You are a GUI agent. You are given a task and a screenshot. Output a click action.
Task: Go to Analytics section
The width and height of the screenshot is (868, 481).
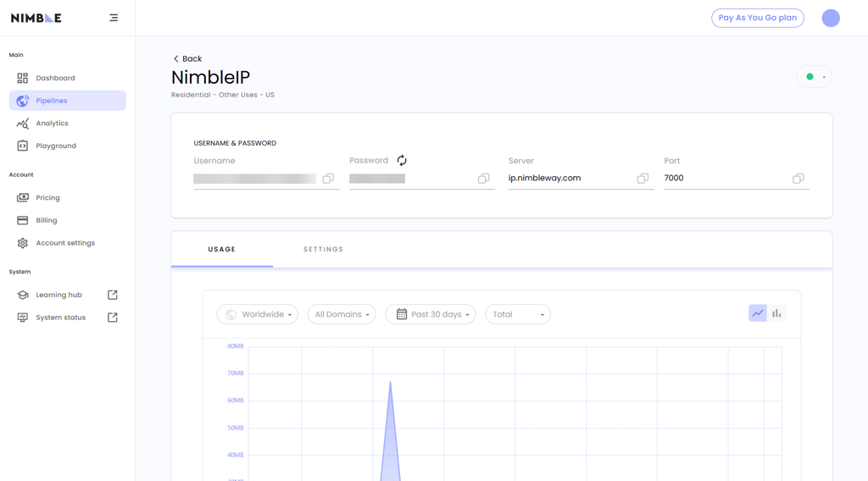68,124
